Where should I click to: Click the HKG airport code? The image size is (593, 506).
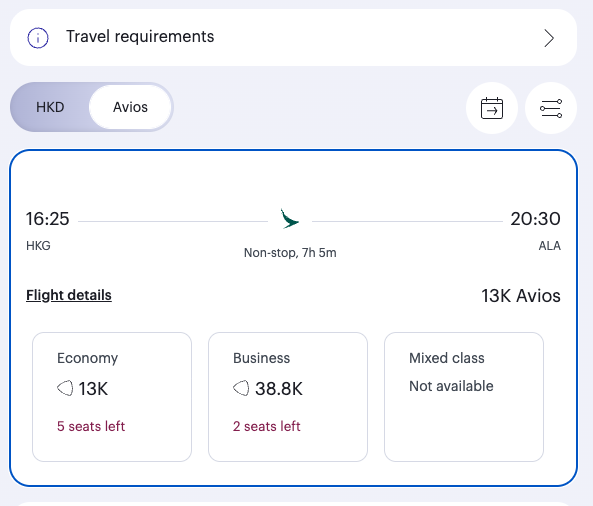pyautogui.click(x=38, y=246)
